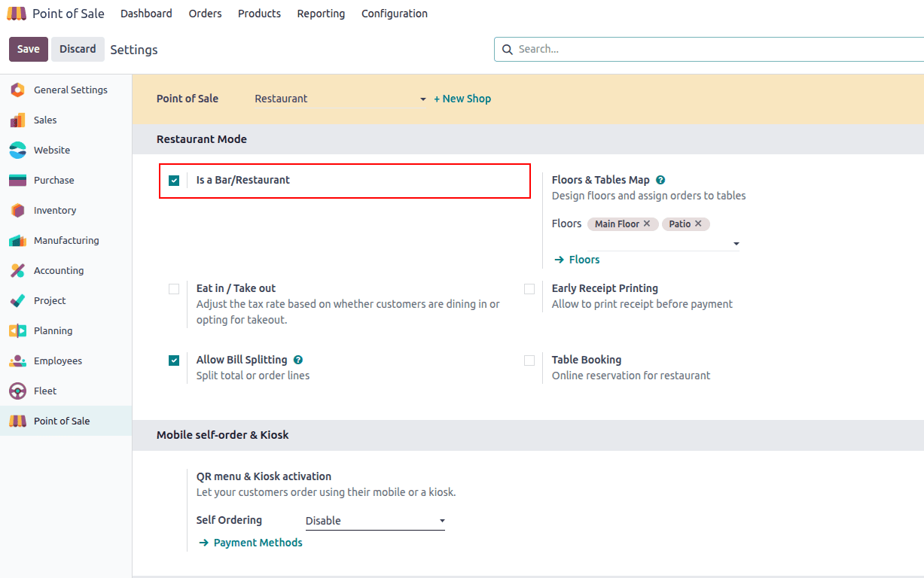The width and height of the screenshot is (924, 578).
Task: Open the Configuration menu
Action: point(394,14)
